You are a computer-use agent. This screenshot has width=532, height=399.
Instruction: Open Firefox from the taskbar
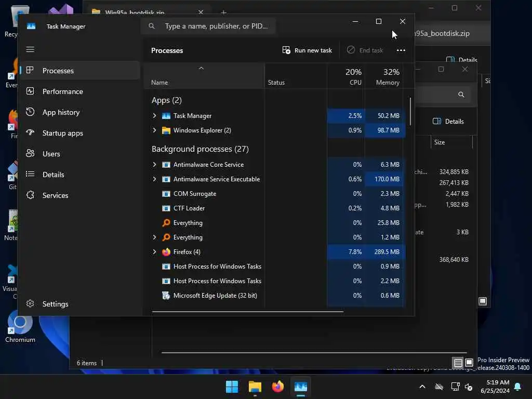[277, 387]
